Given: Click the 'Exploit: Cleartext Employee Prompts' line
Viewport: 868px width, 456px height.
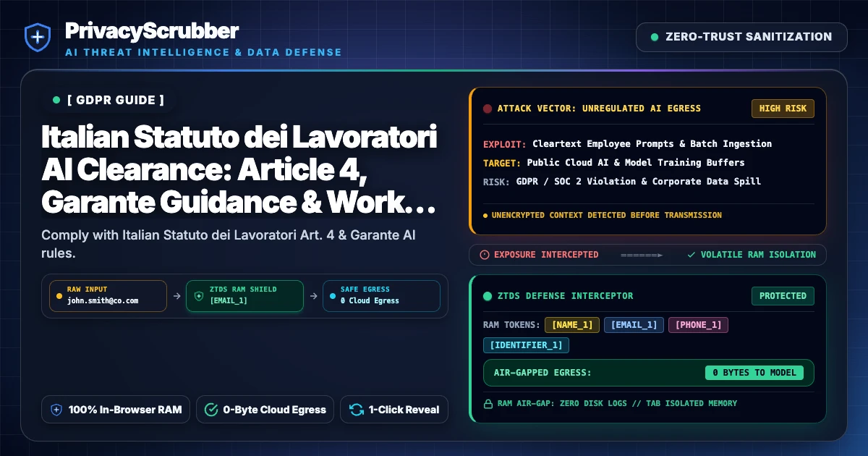Looking at the screenshot, I should pos(627,144).
